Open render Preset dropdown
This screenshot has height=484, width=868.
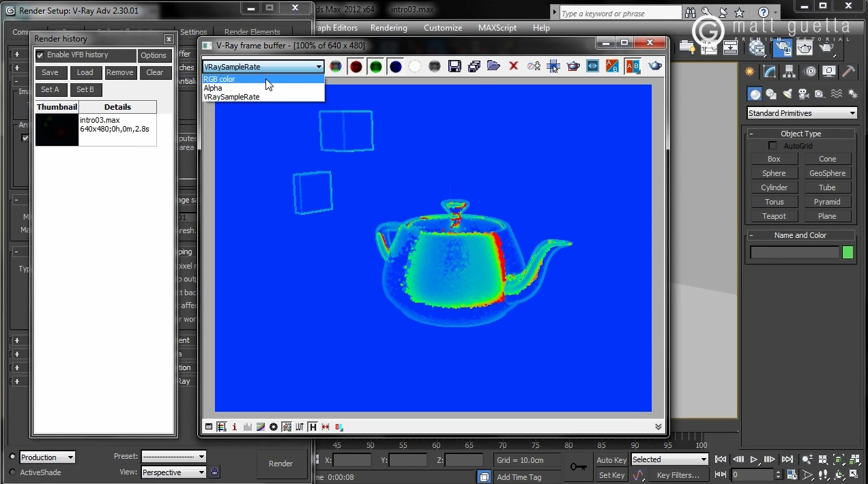coord(173,457)
